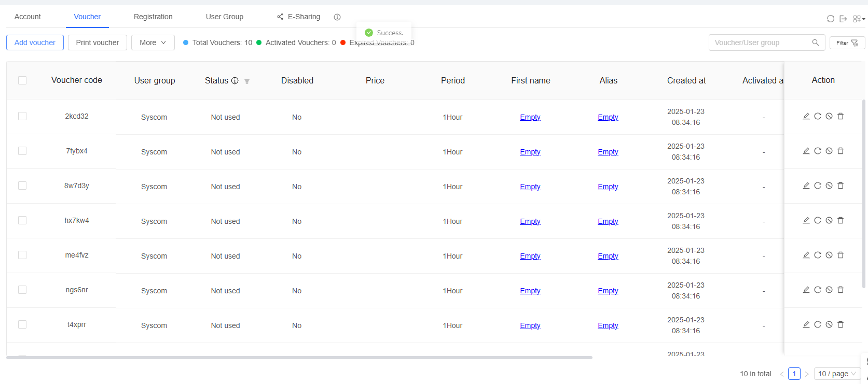Viewport: 868px width, 384px height.
Task: Open the User Group tab
Action: pyautogui.click(x=224, y=17)
